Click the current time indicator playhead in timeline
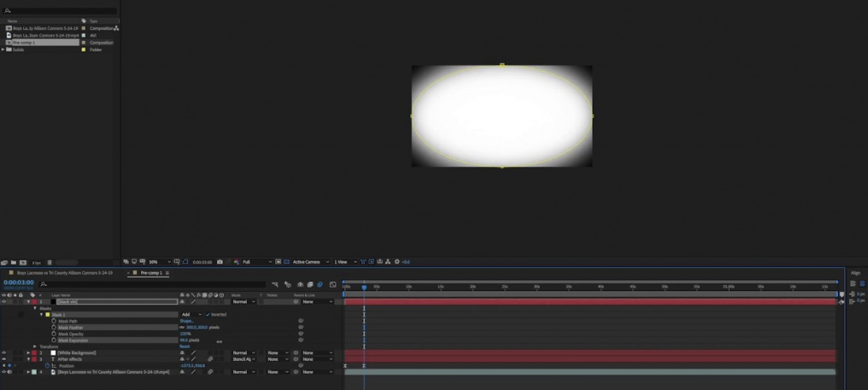Viewport: 868px width, 390px height. tap(363, 287)
